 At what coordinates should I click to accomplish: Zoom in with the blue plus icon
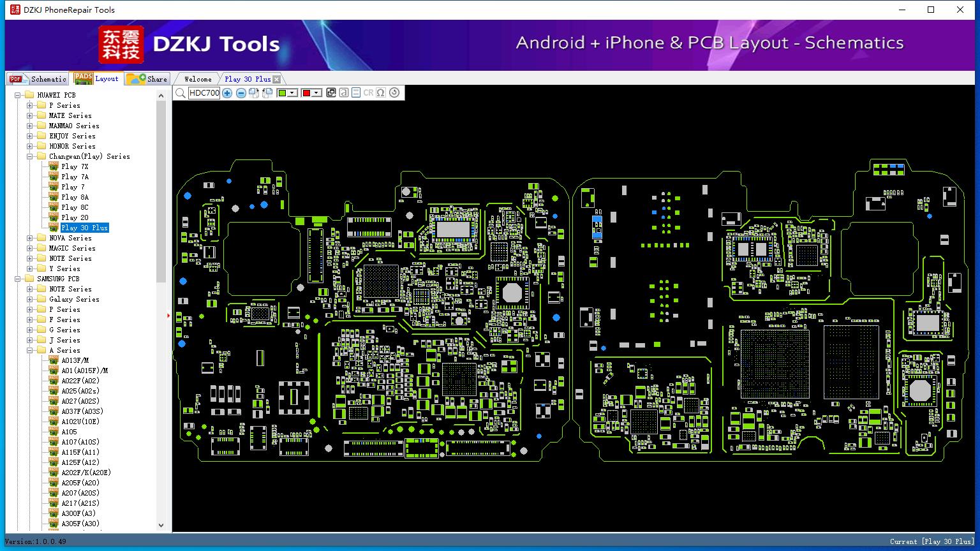[227, 93]
